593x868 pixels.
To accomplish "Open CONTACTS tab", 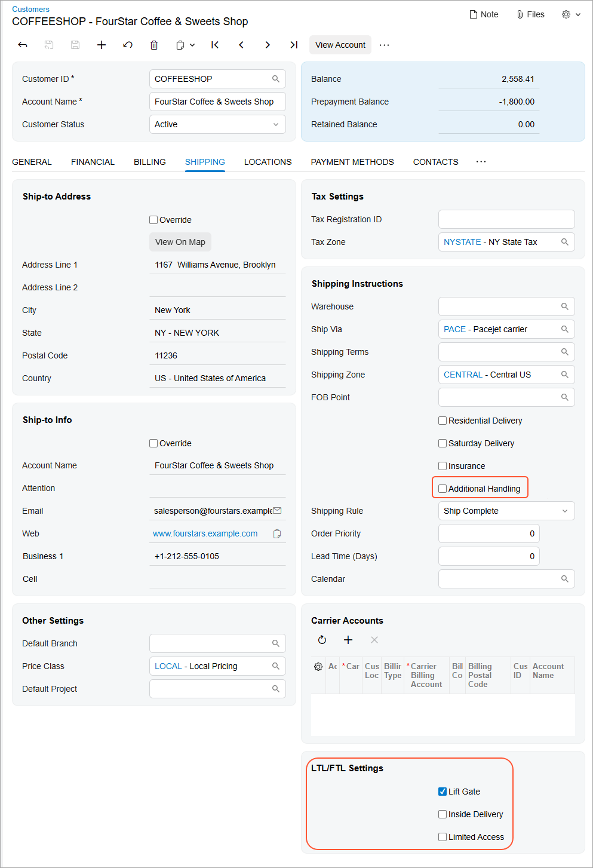I will click(x=436, y=162).
